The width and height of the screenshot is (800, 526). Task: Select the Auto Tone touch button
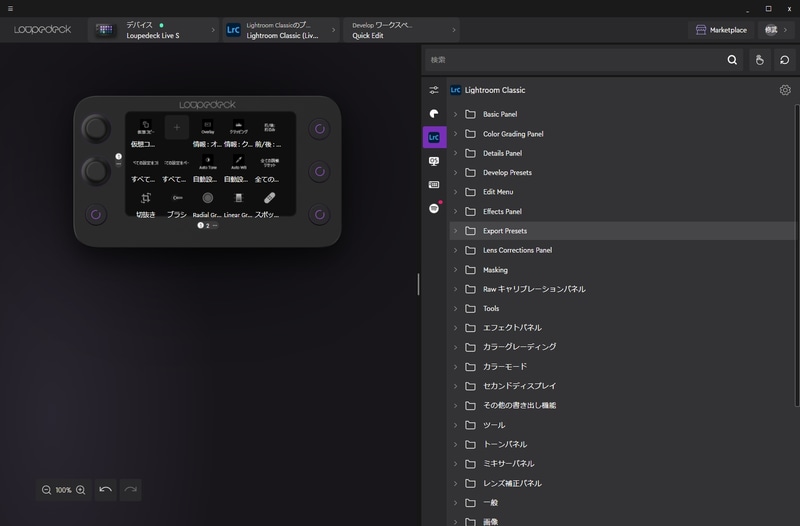pyautogui.click(x=207, y=169)
